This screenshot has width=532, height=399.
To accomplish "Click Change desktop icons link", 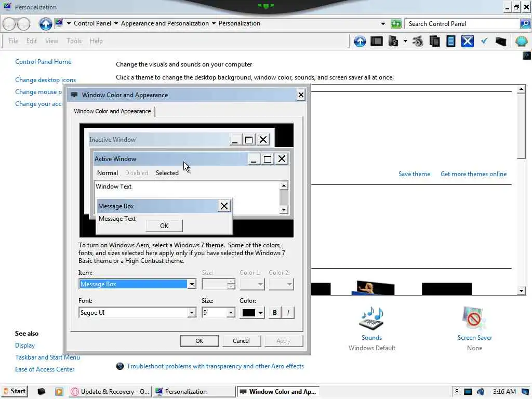I will click(46, 80).
